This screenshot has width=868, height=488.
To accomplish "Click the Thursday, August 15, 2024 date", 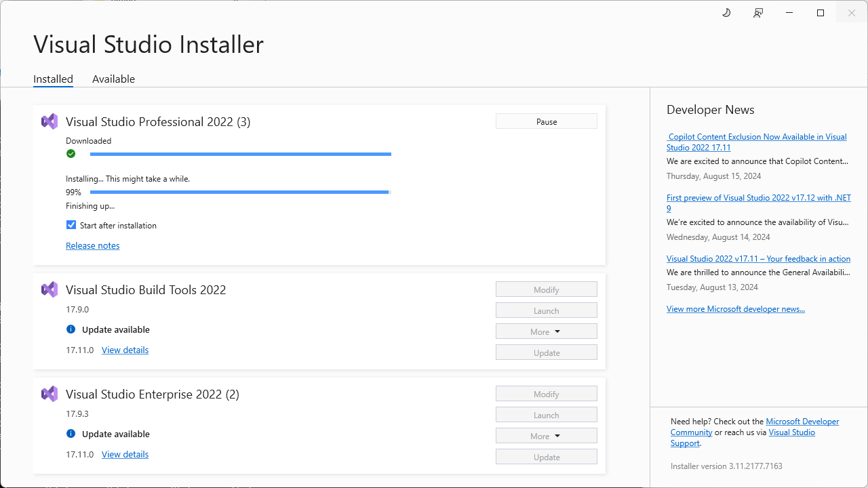I will point(714,176).
